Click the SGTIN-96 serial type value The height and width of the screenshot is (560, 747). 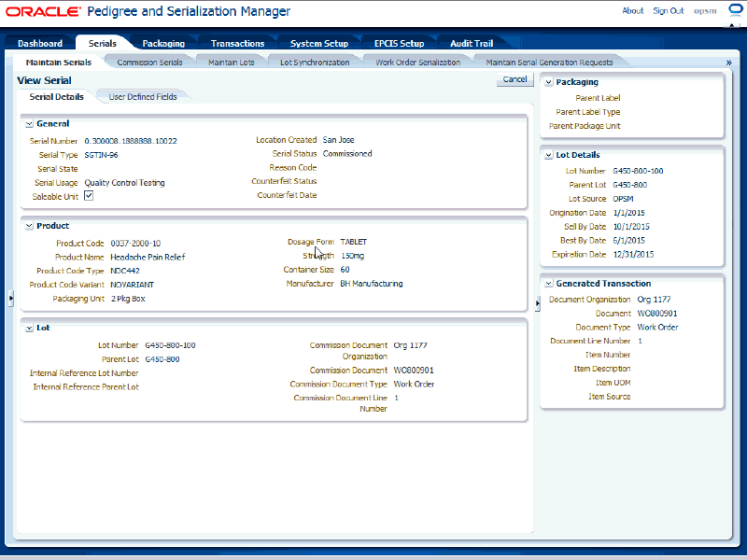tap(101, 155)
